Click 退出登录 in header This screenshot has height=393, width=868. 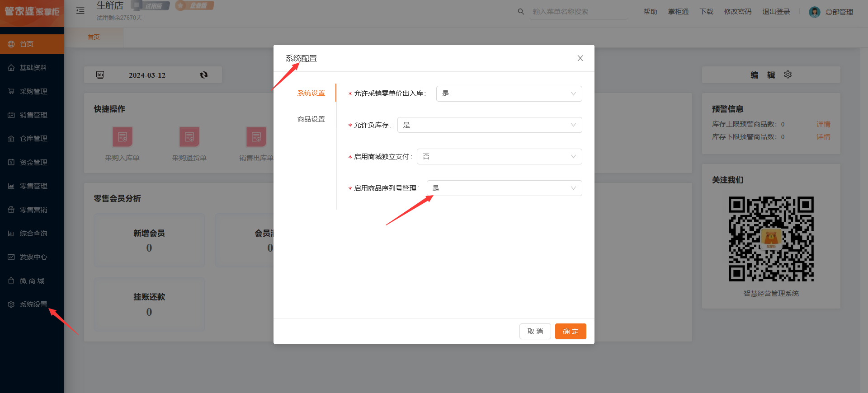776,12
